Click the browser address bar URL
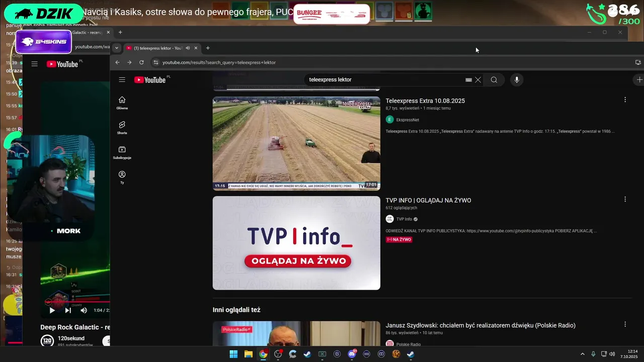Screen dimensions: 644x362 219,62
